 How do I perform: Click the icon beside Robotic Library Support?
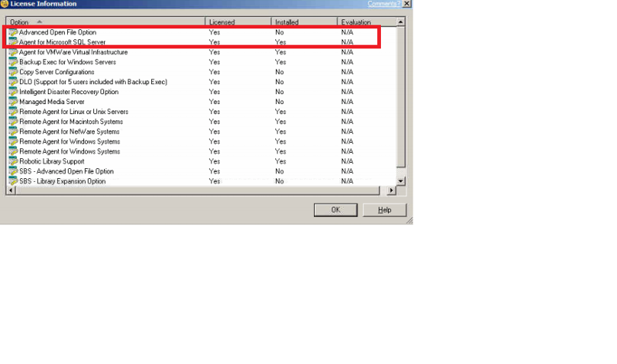[13, 161]
